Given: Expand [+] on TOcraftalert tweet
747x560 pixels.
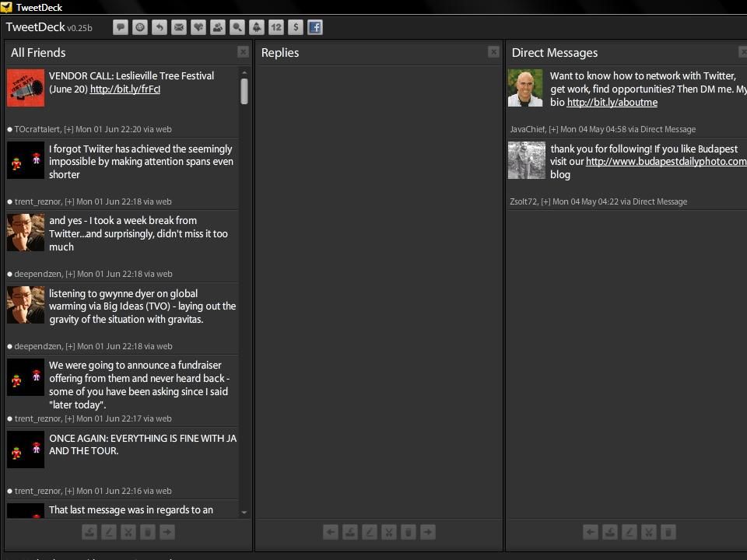Looking at the screenshot, I should pos(68,130).
